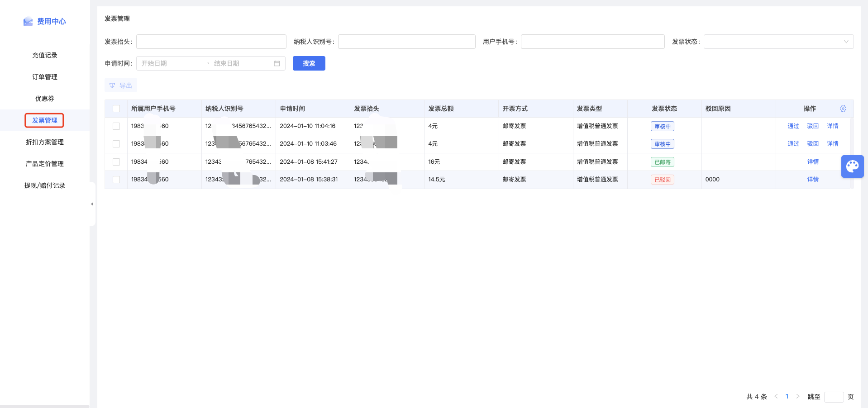The image size is (868, 408).
Task: Open the 发票状态 dropdown
Action: [x=778, y=42]
